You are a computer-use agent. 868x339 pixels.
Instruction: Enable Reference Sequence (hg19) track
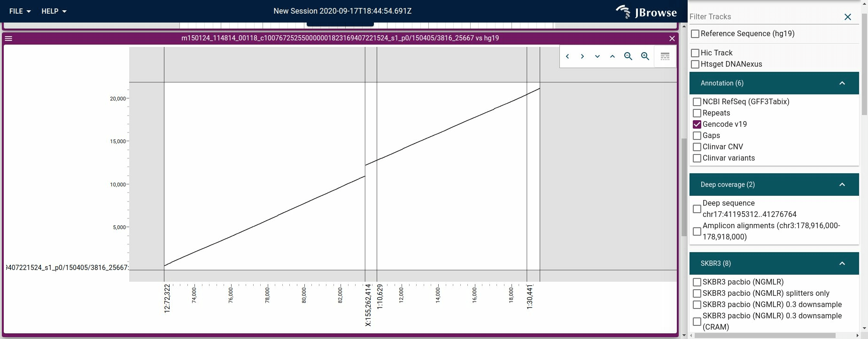tap(695, 34)
